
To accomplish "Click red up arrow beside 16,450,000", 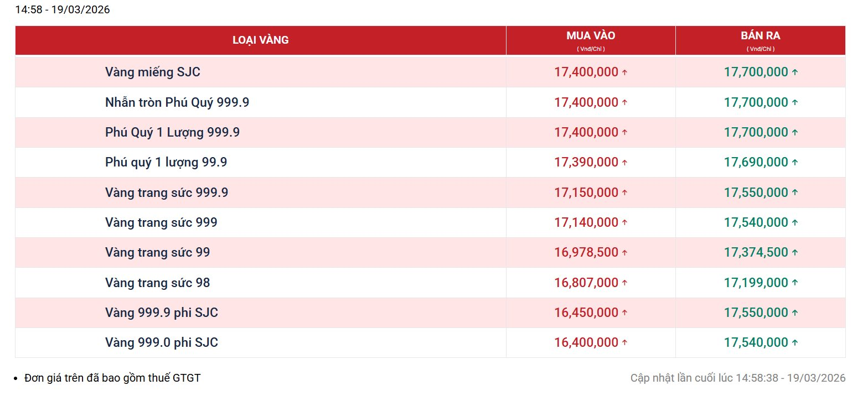I will (x=625, y=313).
